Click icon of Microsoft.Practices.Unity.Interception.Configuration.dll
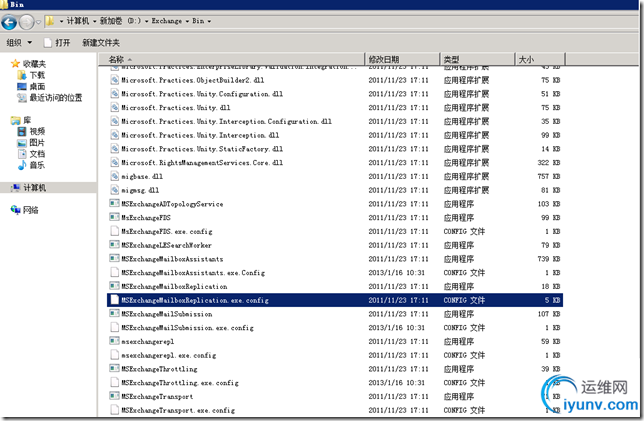 [x=115, y=121]
